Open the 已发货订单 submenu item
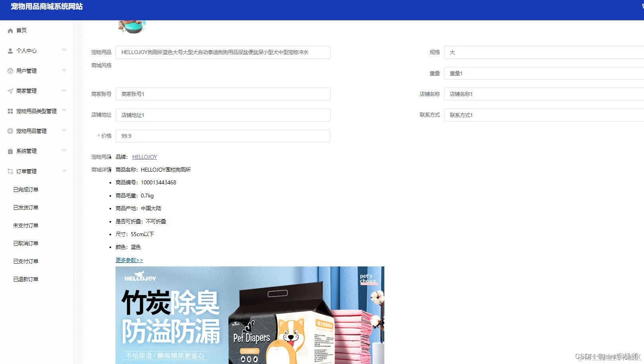Image resolution: width=644 pixels, height=364 pixels. [x=26, y=207]
